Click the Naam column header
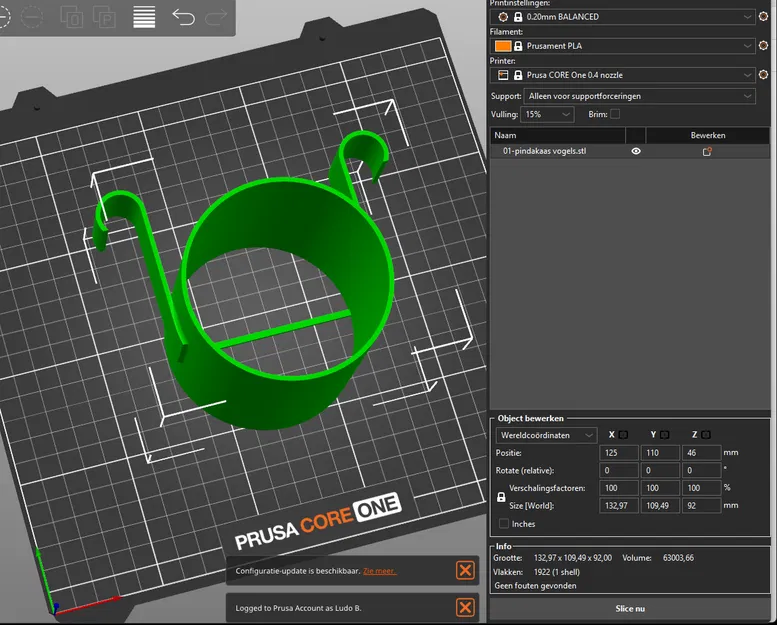The width and height of the screenshot is (777, 625). 558,135
